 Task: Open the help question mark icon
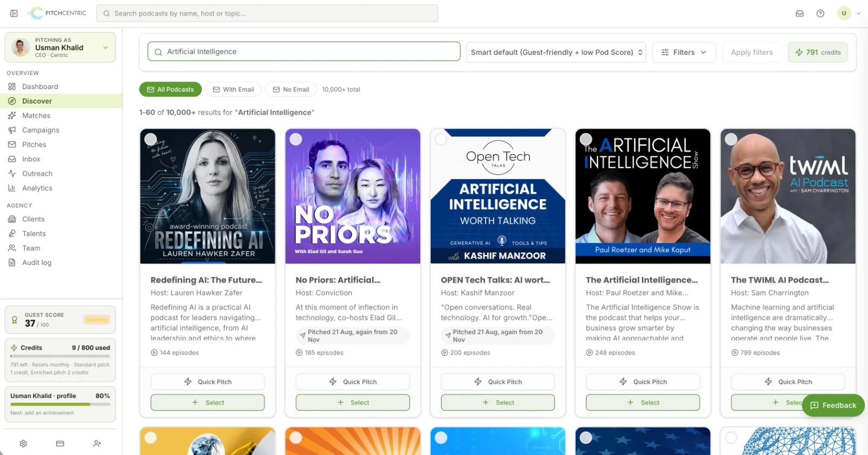point(820,14)
